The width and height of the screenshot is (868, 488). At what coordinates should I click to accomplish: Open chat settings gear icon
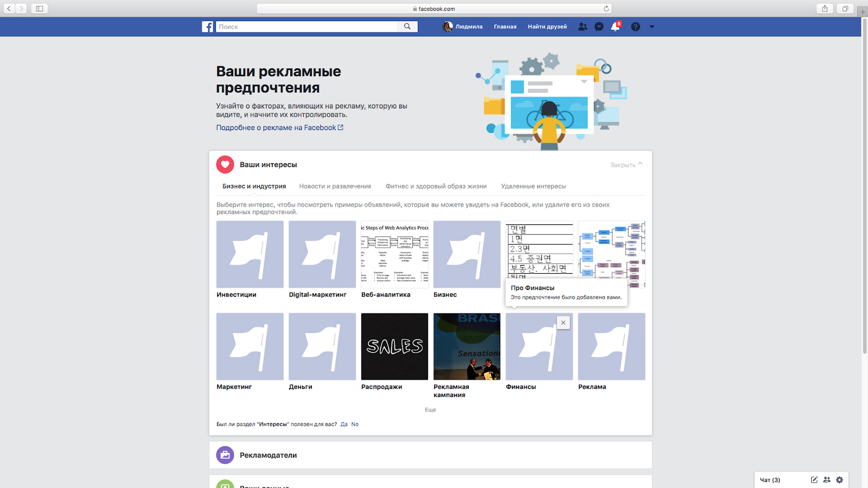pos(840,480)
